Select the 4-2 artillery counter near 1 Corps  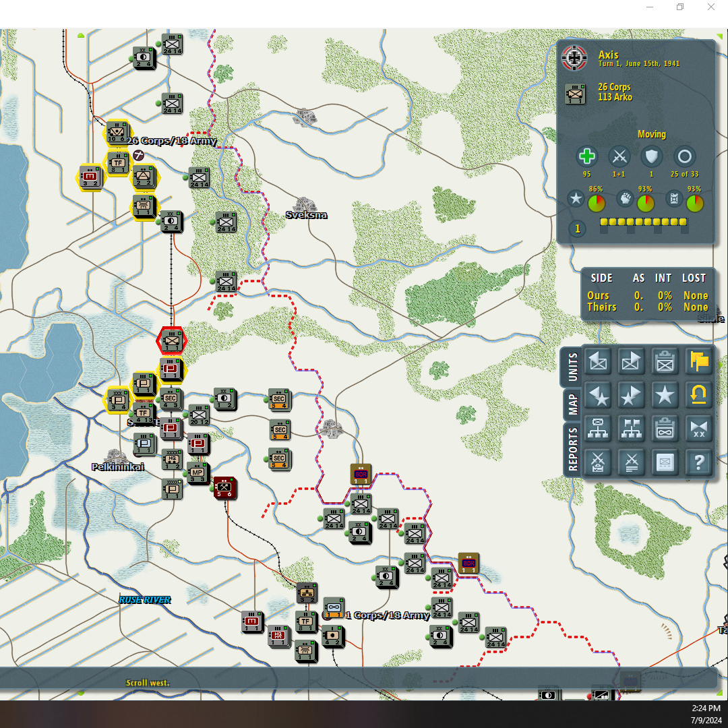(333, 636)
